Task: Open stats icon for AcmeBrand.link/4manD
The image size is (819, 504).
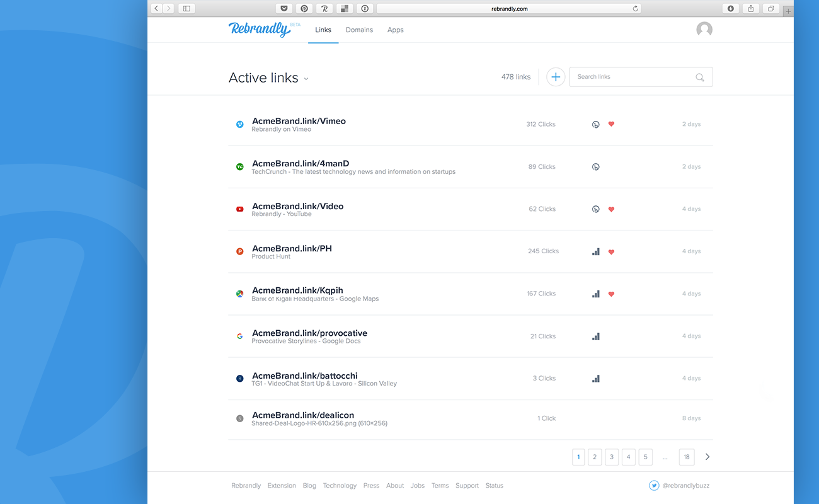Action: coord(596,167)
